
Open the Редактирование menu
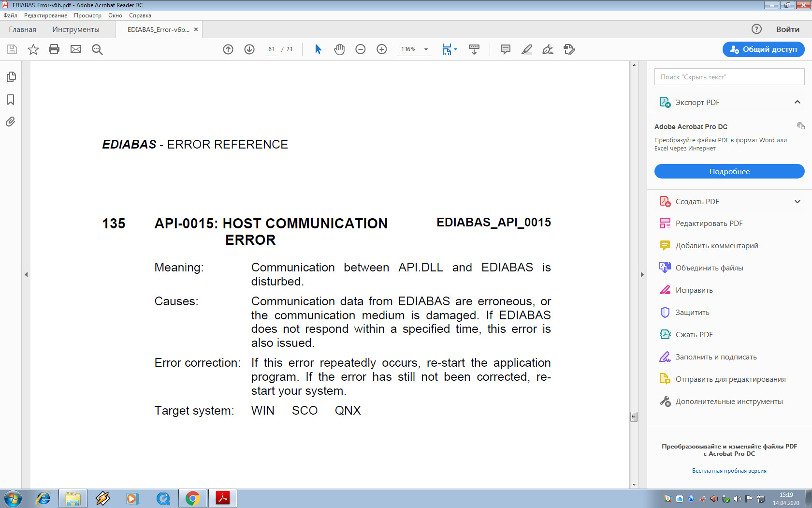(45, 15)
